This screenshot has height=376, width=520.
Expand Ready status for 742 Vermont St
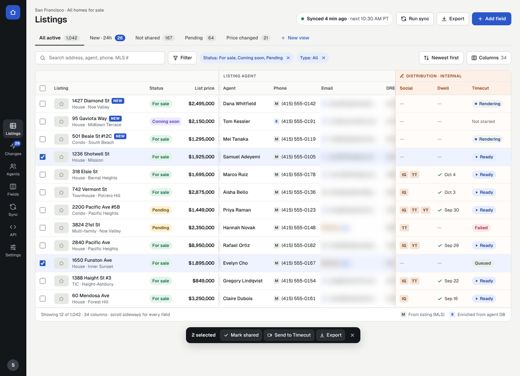(484, 192)
